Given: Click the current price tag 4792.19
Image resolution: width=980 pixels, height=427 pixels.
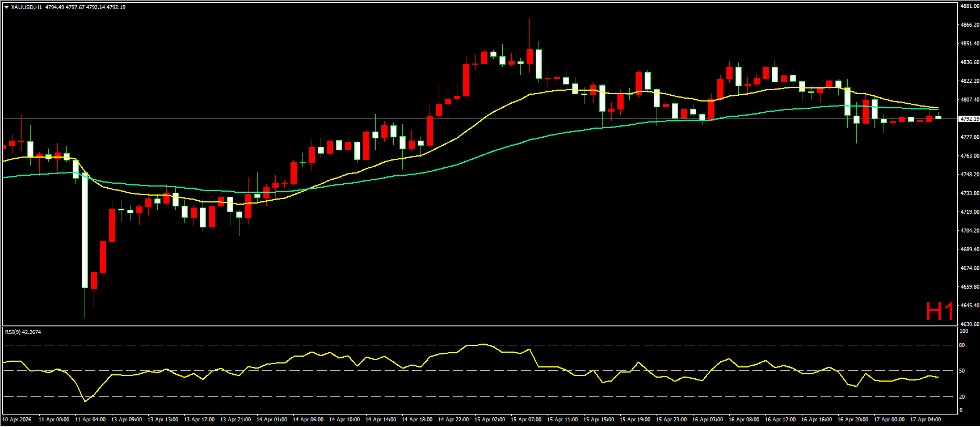Looking at the screenshot, I should (x=969, y=119).
